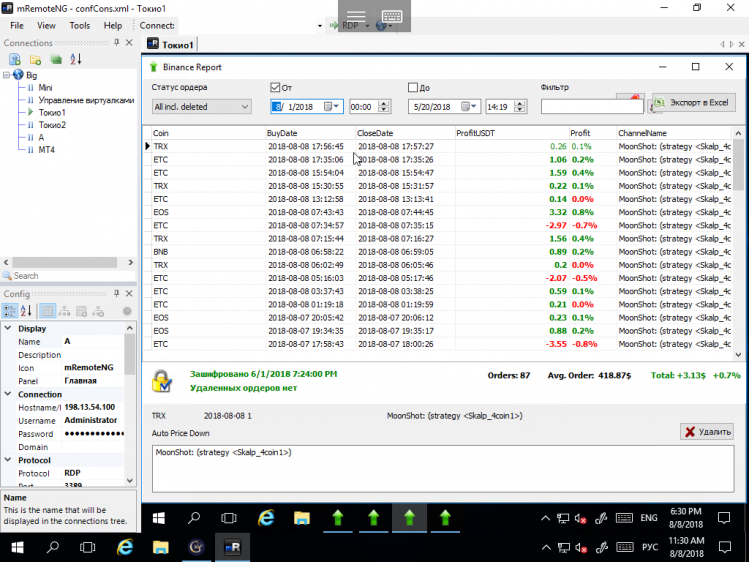Open the Connect combo box dropdown
This screenshot has width=749, height=562.
pos(320,26)
